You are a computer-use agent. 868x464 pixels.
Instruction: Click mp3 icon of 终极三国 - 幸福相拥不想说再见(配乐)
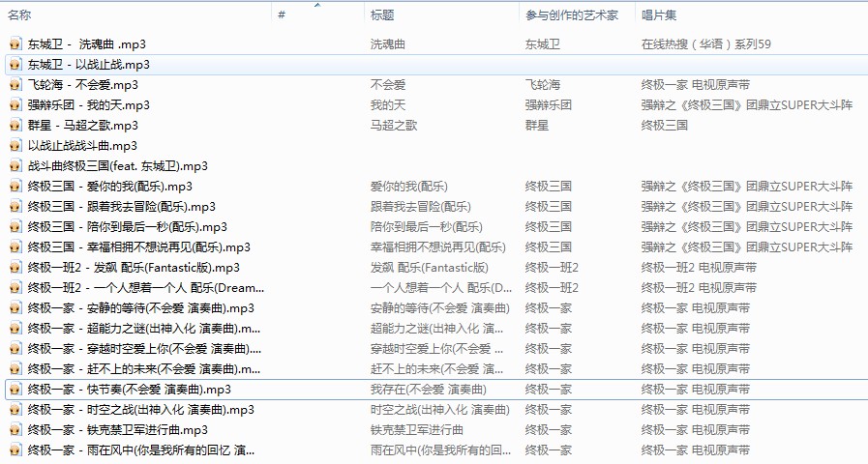(x=16, y=247)
